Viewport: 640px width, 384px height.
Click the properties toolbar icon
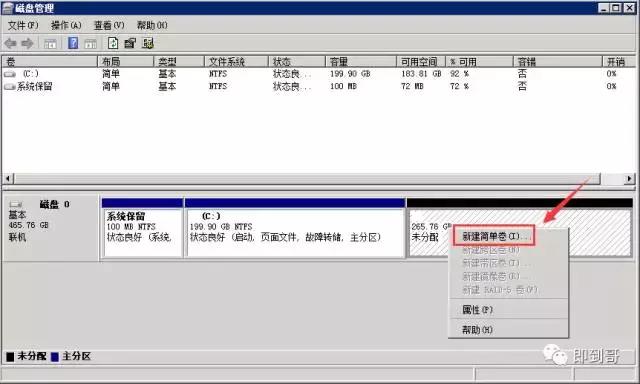[130, 43]
